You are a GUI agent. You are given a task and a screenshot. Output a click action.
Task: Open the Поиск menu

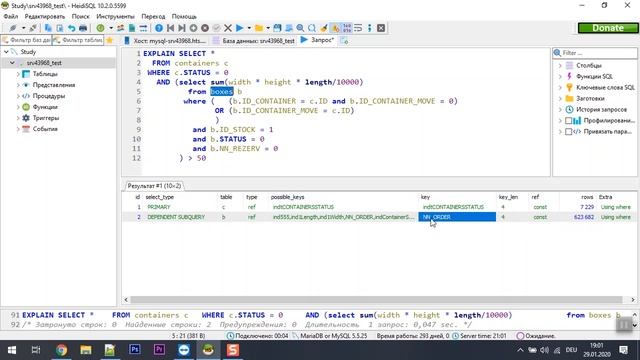click(x=80, y=16)
